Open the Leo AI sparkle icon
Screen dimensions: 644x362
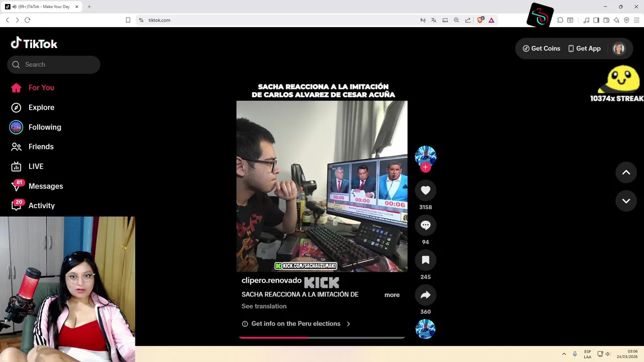tap(616, 20)
